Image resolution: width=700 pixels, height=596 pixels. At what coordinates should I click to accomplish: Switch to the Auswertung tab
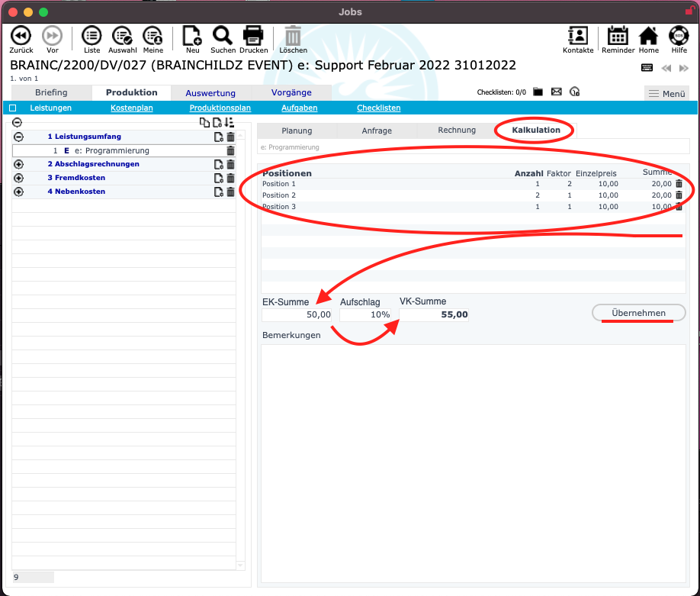210,93
